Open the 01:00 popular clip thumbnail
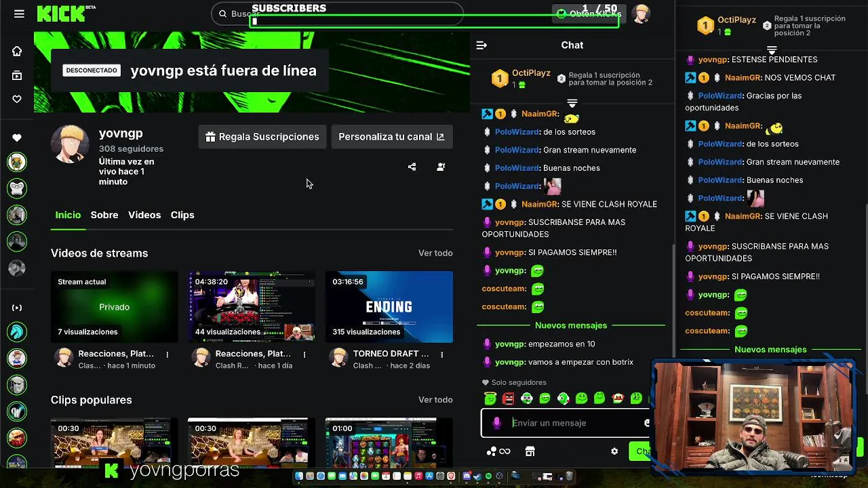 (x=389, y=443)
